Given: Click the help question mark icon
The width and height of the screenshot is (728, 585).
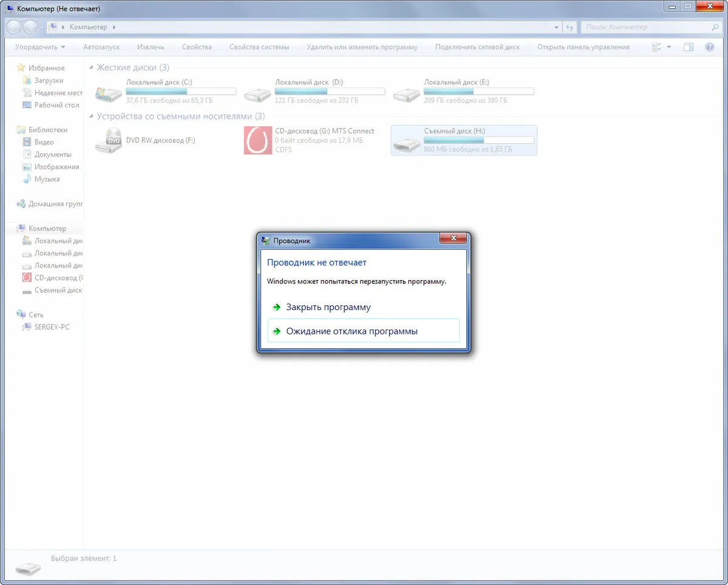Looking at the screenshot, I should click(x=710, y=47).
